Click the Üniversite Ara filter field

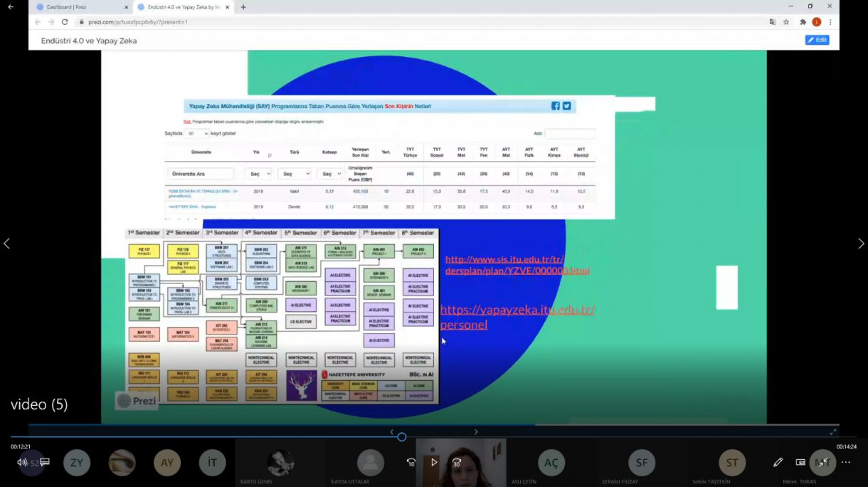coord(201,174)
